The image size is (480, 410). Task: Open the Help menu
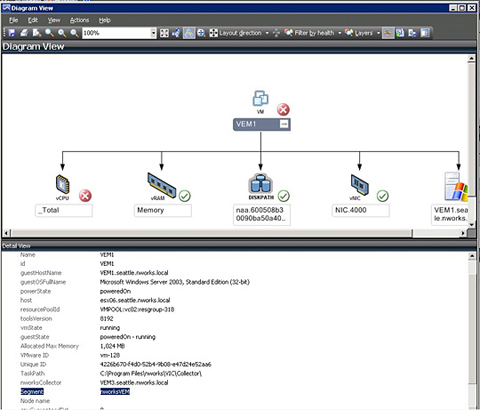(104, 20)
